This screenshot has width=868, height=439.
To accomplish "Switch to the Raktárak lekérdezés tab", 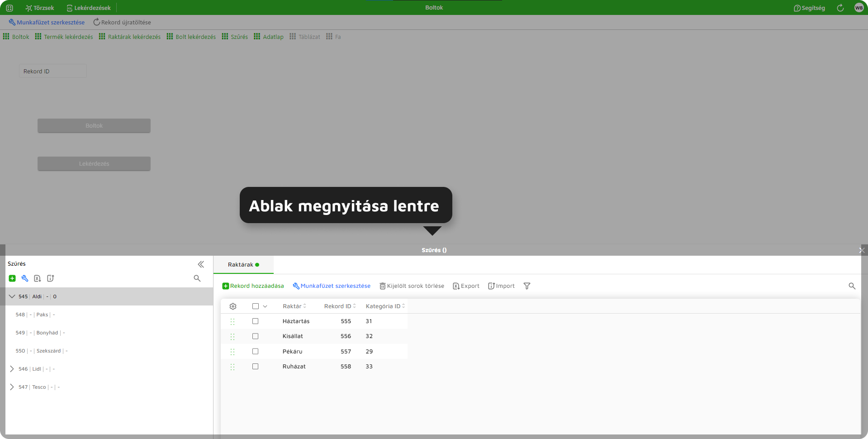I will click(x=130, y=37).
